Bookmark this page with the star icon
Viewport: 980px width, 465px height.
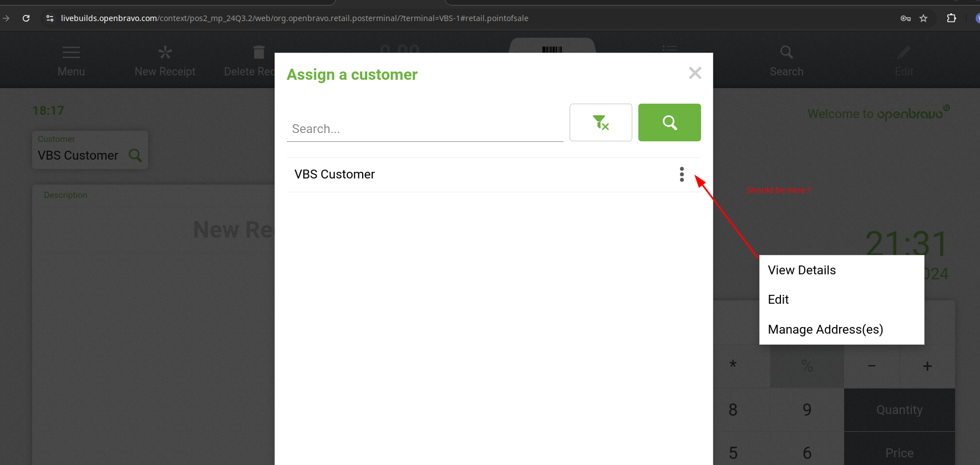click(923, 18)
